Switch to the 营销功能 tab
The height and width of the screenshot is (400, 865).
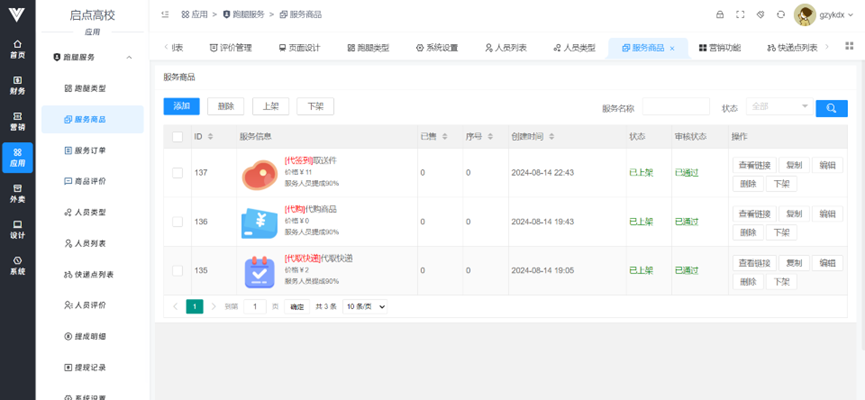pyautogui.click(x=719, y=48)
